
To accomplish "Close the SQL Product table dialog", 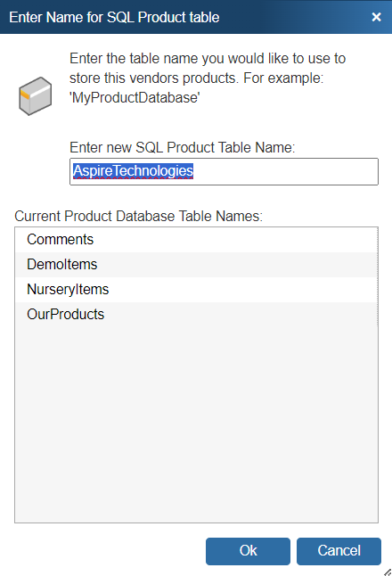I will 376,17.
